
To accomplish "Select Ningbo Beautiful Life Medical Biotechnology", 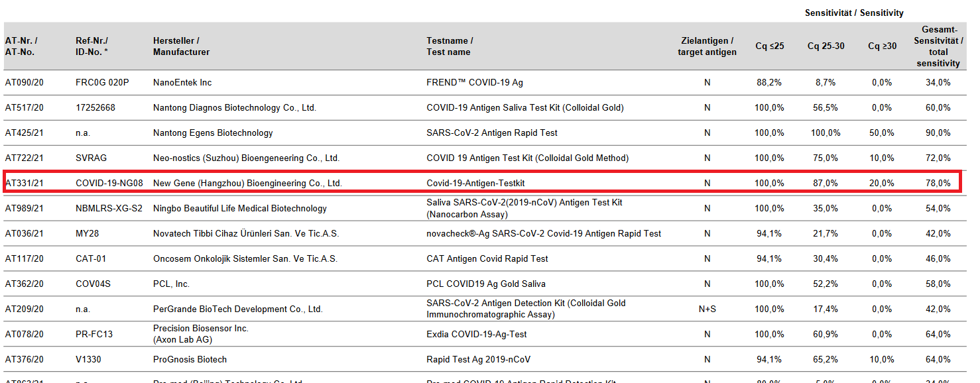I will point(240,209).
